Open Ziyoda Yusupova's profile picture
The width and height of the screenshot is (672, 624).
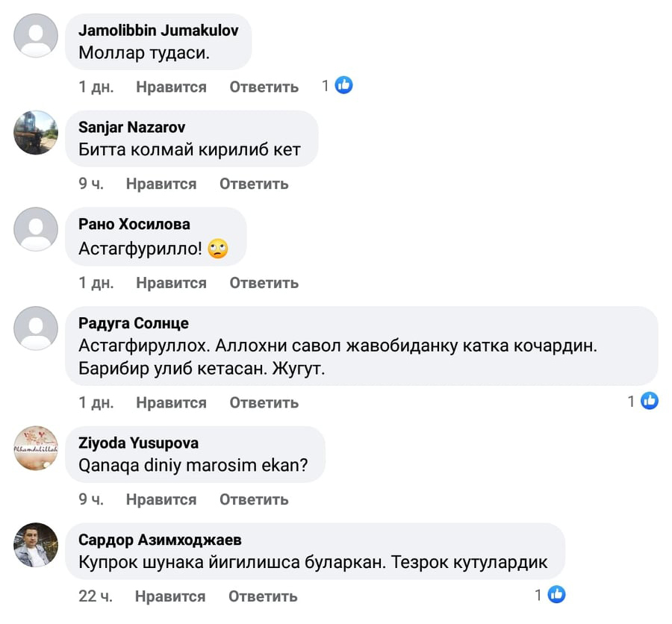36,448
